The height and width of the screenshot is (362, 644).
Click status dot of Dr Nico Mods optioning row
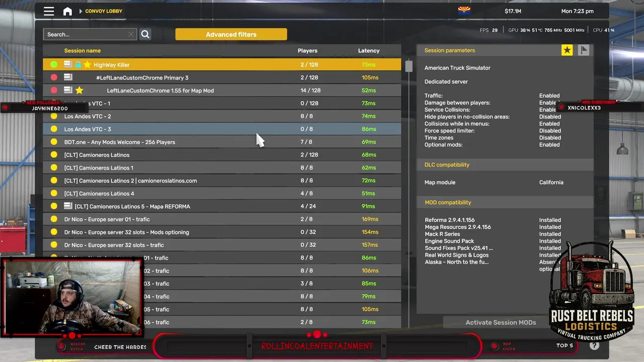click(54, 232)
